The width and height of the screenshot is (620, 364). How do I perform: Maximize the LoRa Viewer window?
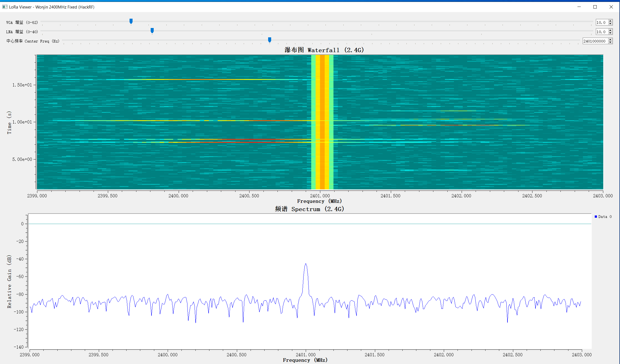[x=595, y=7]
